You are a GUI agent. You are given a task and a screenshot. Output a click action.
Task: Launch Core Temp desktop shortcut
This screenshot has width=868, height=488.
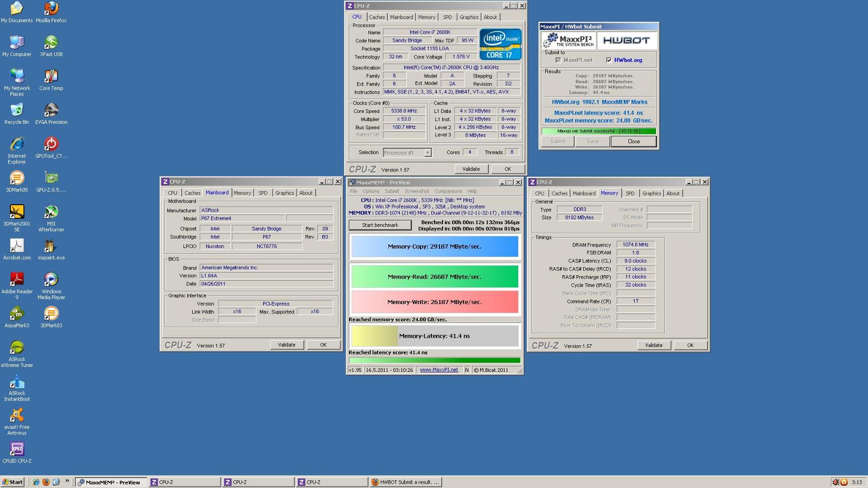pos(51,80)
